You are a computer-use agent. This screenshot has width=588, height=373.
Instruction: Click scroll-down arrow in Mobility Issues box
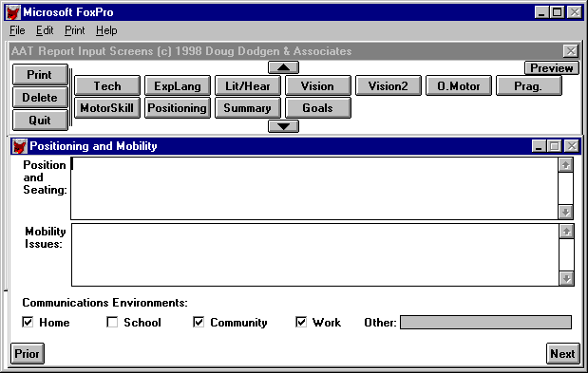click(566, 279)
